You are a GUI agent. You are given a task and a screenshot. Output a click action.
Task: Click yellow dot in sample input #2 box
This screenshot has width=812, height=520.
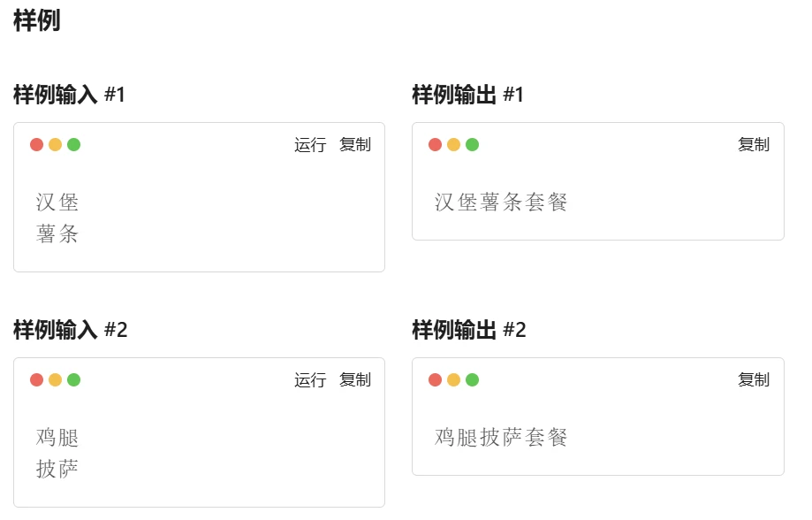coord(56,380)
